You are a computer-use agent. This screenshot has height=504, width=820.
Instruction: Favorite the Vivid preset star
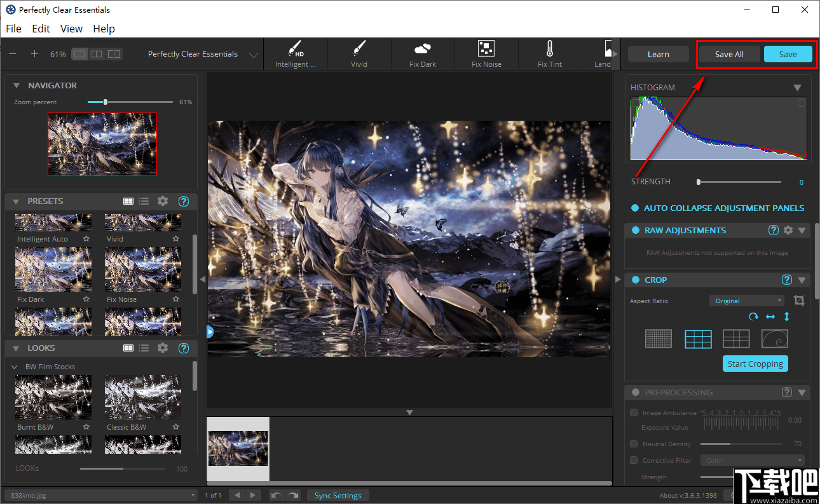click(x=175, y=239)
